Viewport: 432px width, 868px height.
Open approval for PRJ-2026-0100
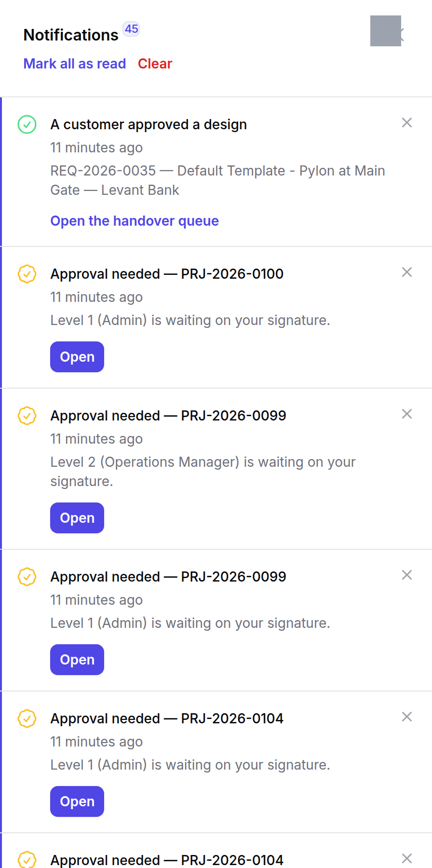pos(77,357)
